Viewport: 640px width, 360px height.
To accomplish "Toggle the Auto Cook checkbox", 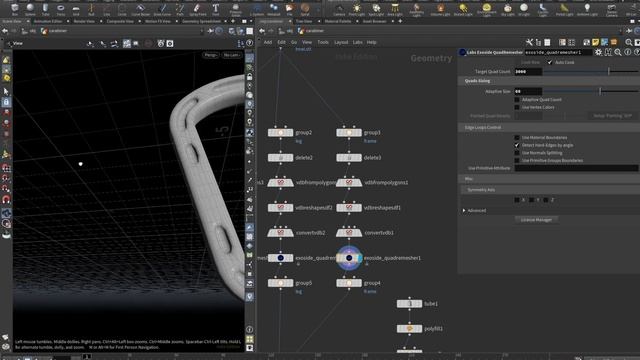I will [x=550, y=62].
